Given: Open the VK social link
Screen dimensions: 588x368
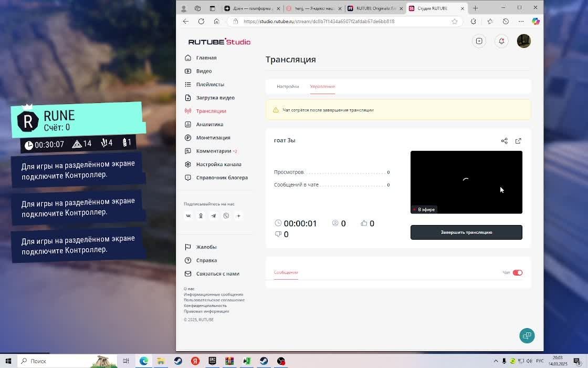Looking at the screenshot, I should coord(188,216).
